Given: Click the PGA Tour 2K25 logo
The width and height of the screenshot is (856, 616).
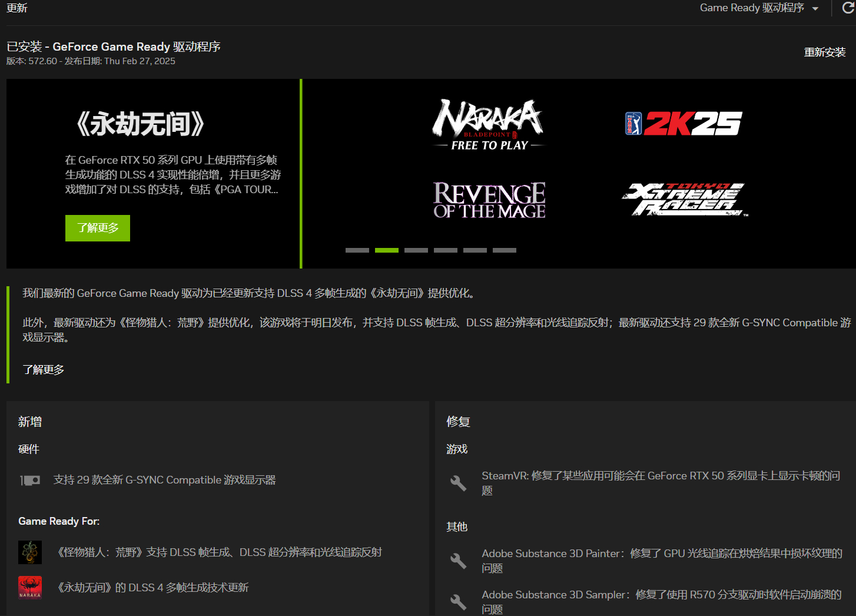Looking at the screenshot, I should point(684,124).
